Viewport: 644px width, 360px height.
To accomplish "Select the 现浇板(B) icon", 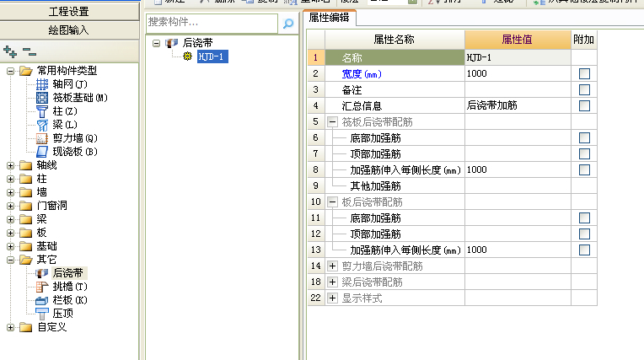I will 42,152.
